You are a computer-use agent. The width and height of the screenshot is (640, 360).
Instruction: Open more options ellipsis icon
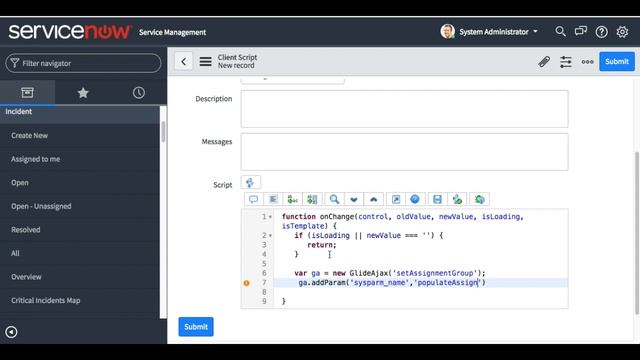click(587, 62)
